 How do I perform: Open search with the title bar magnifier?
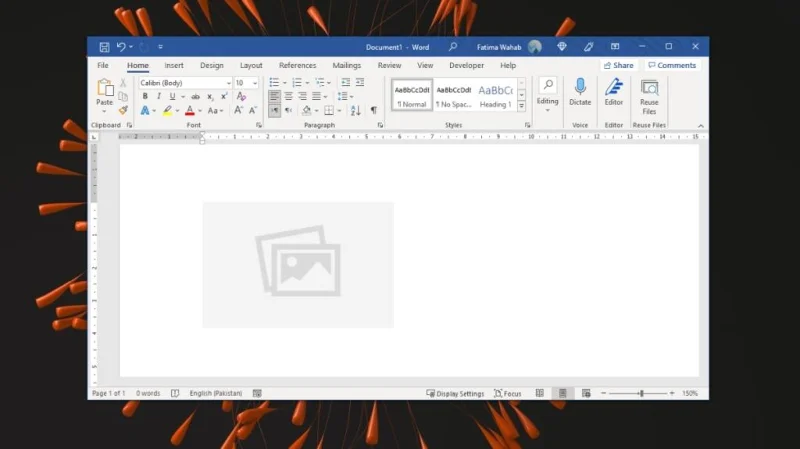point(453,47)
